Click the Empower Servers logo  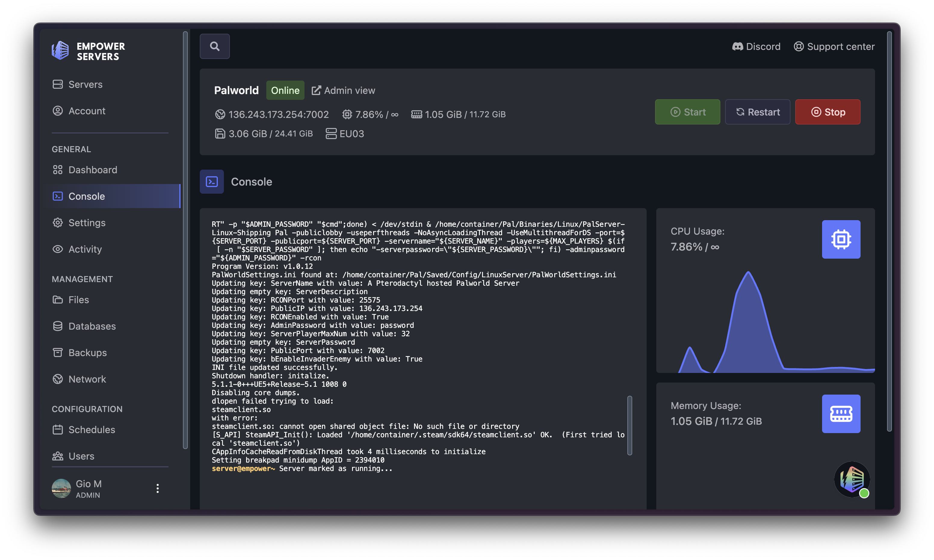point(88,51)
